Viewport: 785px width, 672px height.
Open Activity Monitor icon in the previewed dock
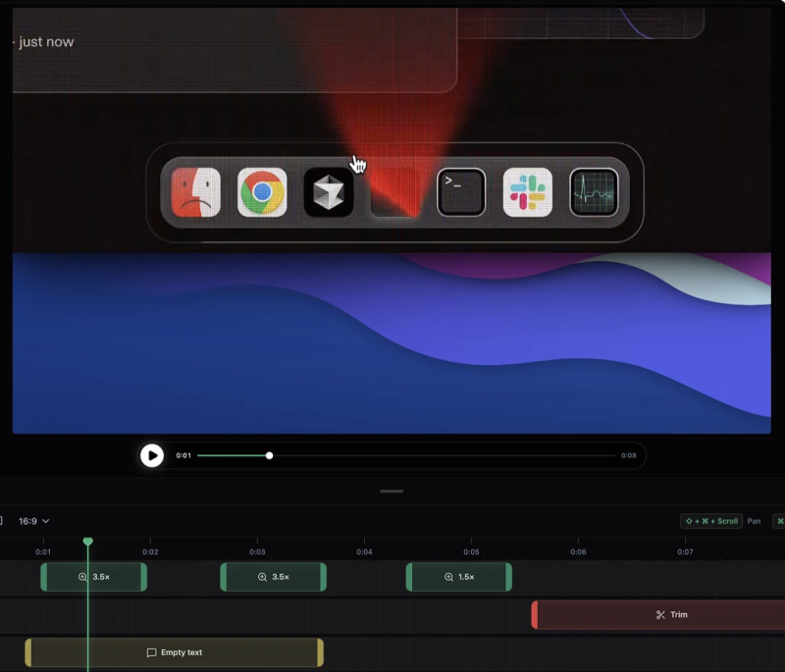[x=594, y=192]
